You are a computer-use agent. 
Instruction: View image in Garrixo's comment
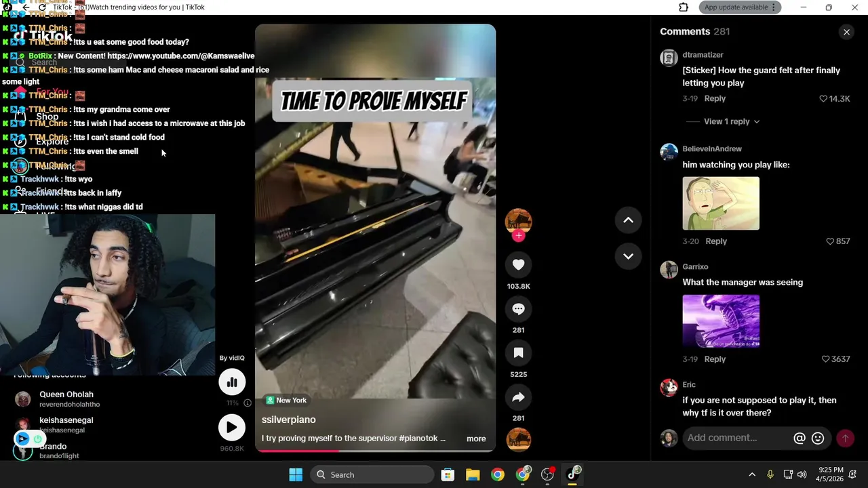point(721,321)
